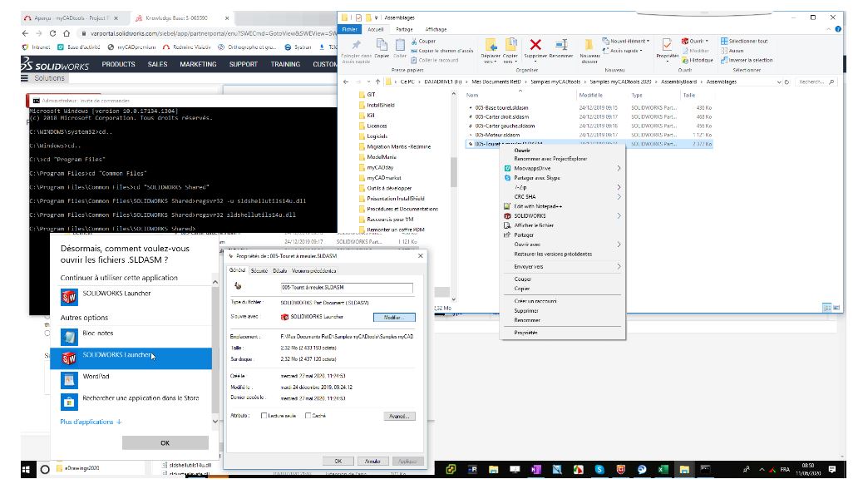Image resolution: width=868 pixels, height=489 pixels.
Task: Click the WordPad app icon in the dialog
Action: [69, 380]
